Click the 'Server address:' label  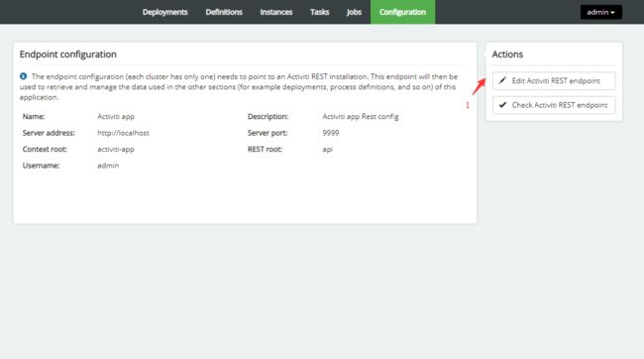[49, 133]
